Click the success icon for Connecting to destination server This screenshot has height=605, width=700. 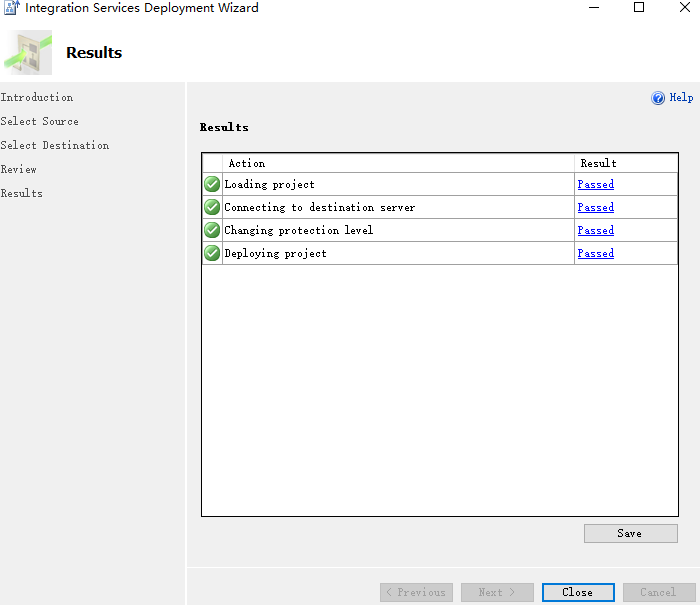click(x=212, y=207)
